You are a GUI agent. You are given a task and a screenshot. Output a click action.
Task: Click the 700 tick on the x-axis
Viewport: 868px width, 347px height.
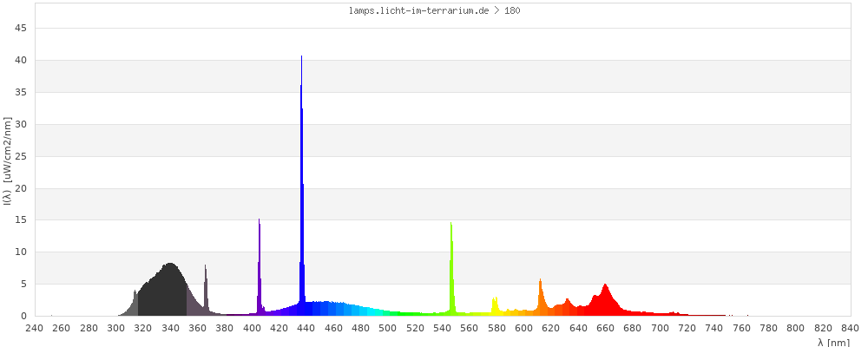(660, 328)
